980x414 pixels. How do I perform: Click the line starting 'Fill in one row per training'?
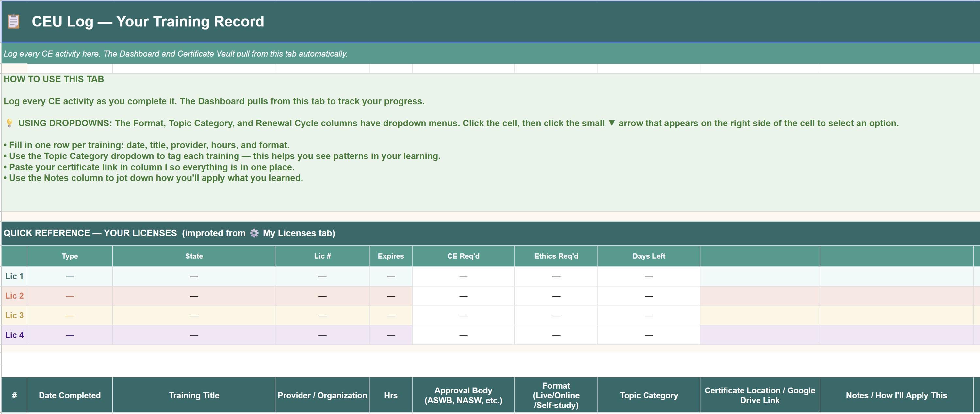[x=146, y=145]
